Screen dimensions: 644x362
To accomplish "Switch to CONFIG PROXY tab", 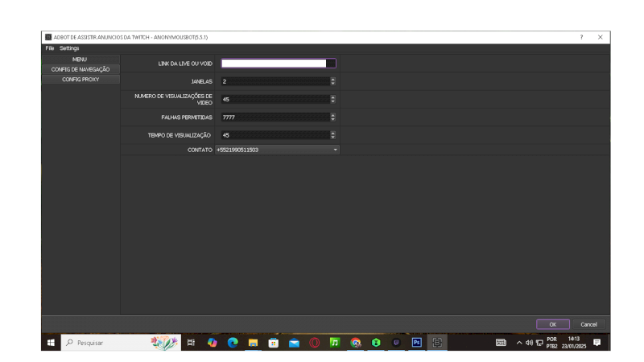I will point(80,79).
